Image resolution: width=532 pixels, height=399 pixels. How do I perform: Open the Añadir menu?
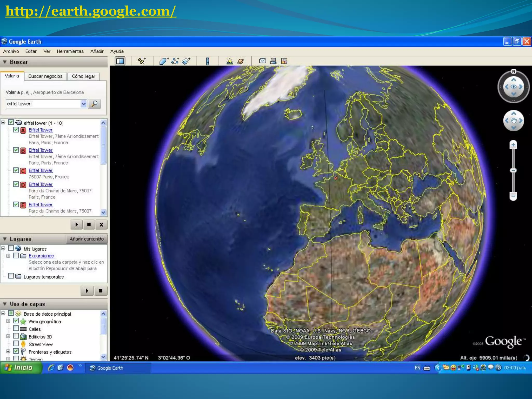pos(97,51)
